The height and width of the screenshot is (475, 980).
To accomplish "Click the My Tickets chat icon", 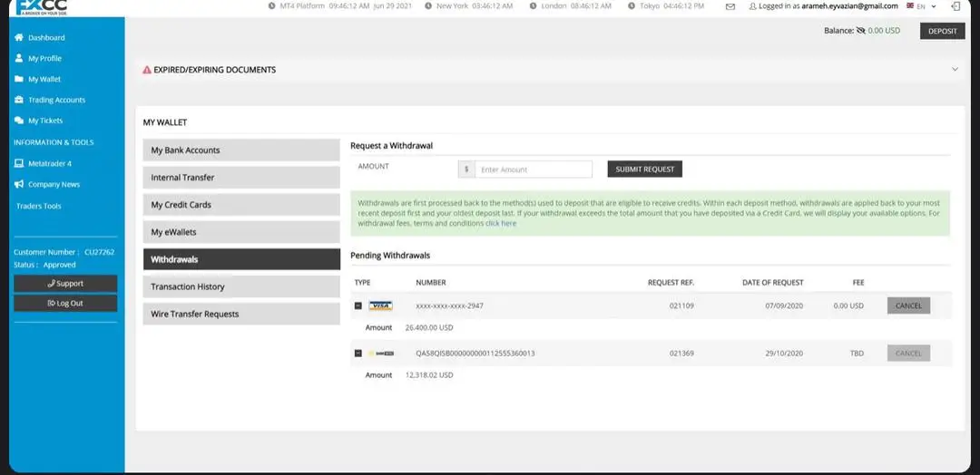I will point(19,121).
